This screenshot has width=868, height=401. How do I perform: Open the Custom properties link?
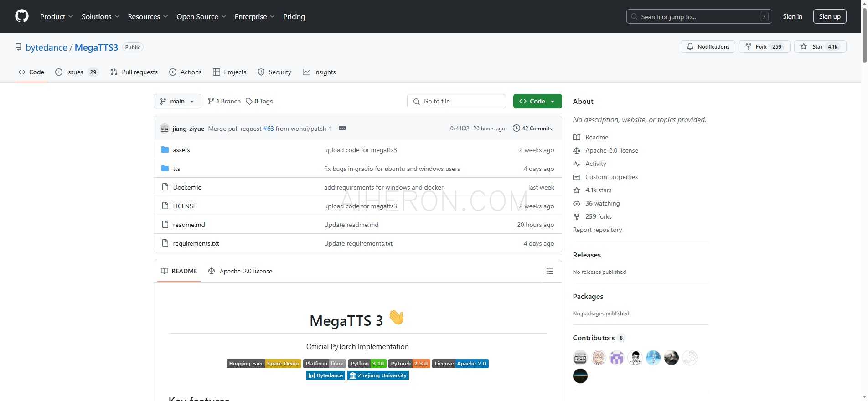click(x=611, y=177)
